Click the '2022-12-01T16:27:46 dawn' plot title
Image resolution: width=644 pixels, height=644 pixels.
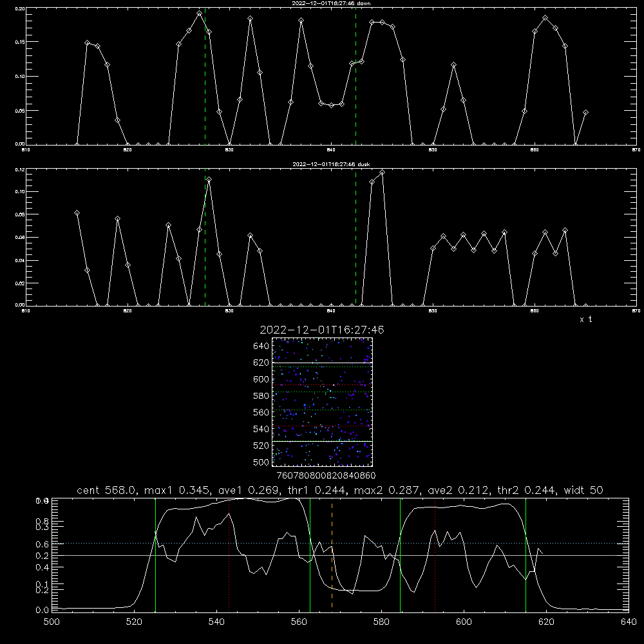click(x=331, y=3)
